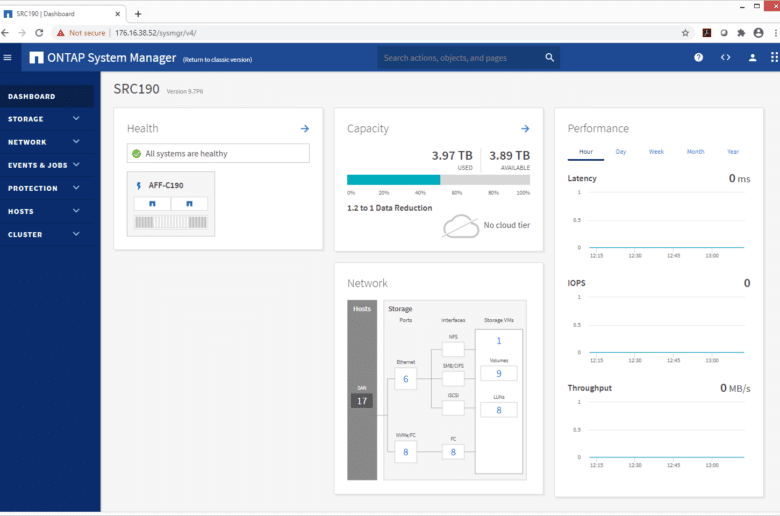Open the browser profile icon
This screenshot has width=780, height=516.
(x=758, y=33)
